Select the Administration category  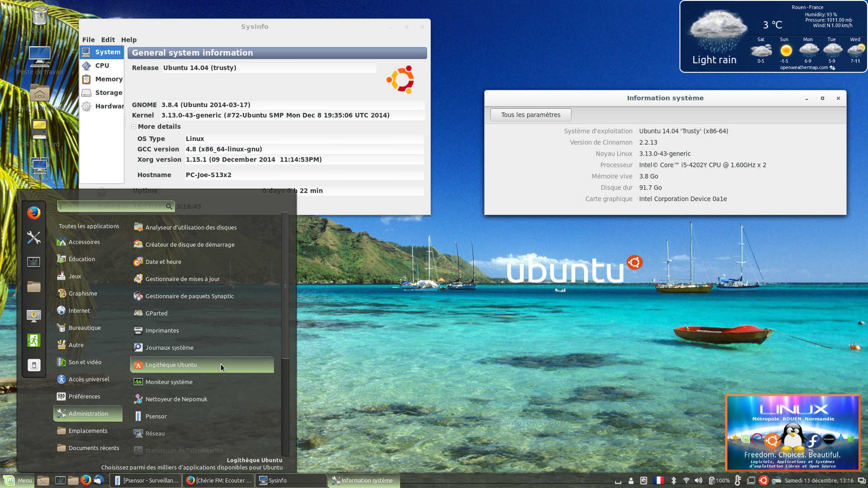pos(88,414)
